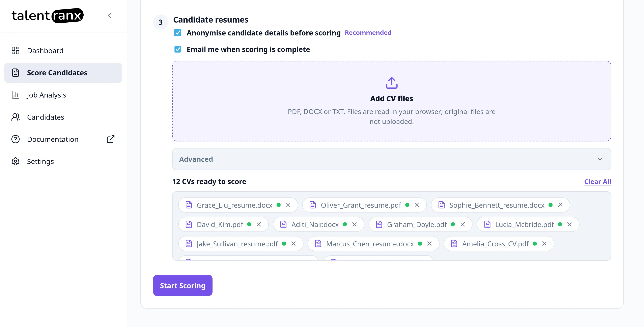Remove Amelia_Cross_CV.pdf file
The height and width of the screenshot is (327, 644).
tap(544, 244)
